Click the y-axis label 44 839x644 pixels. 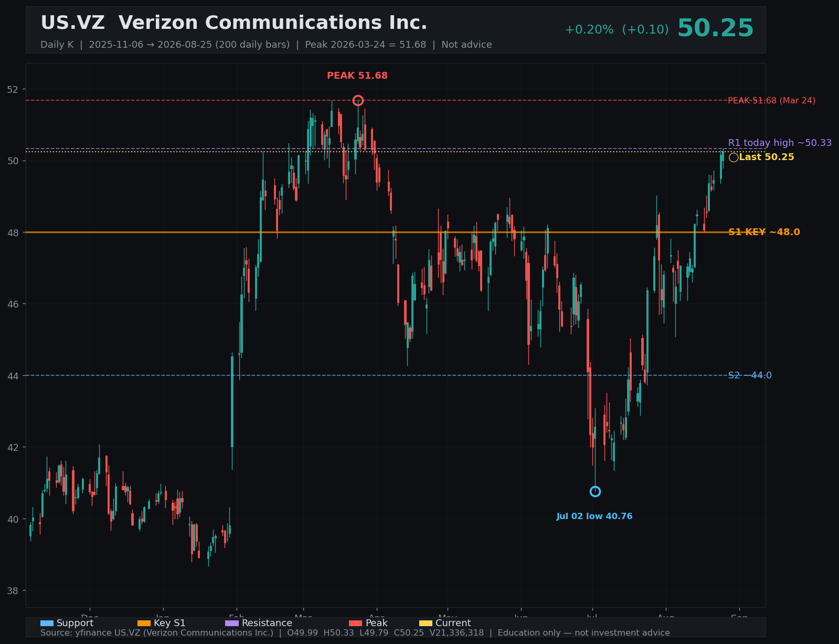click(x=13, y=376)
